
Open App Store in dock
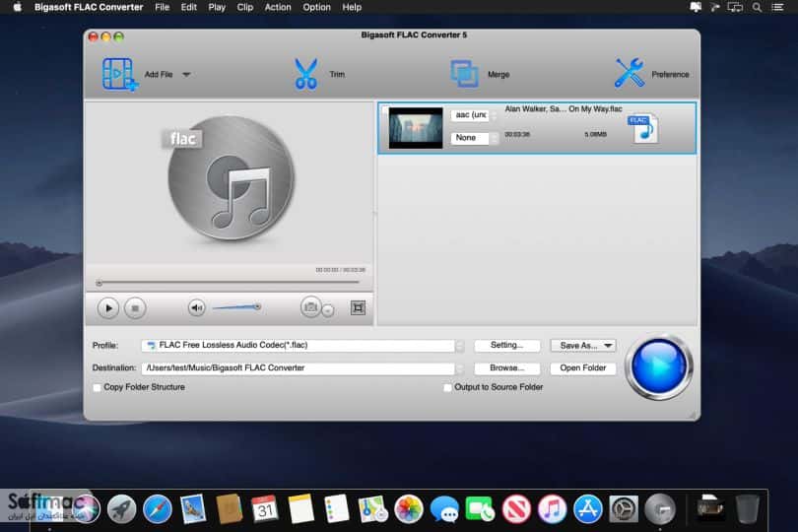588,509
